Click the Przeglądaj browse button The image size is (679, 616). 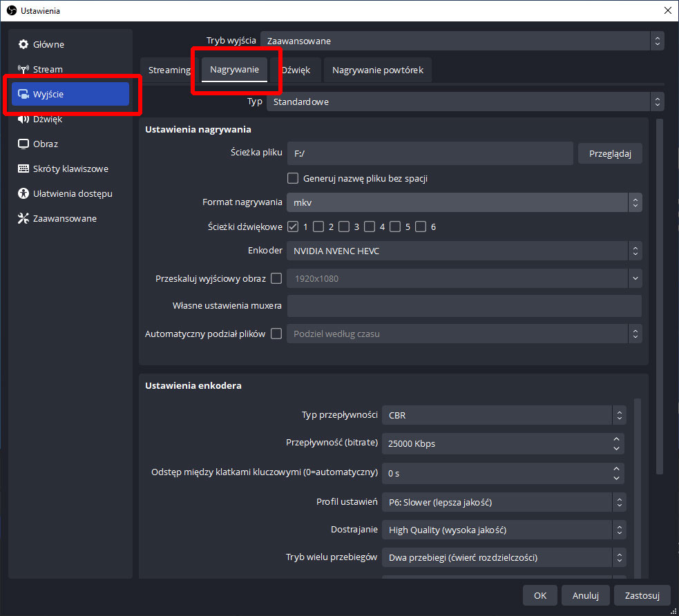610,154
